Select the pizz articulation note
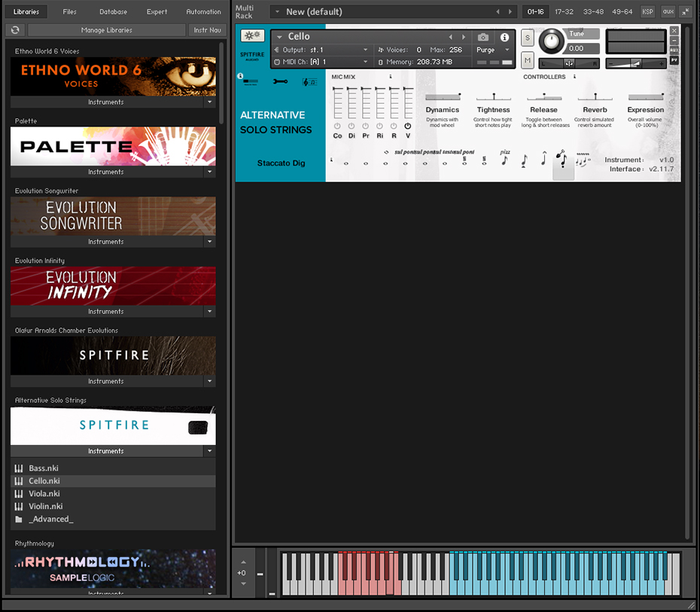Viewport: 700px width, 612px height. point(504,159)
